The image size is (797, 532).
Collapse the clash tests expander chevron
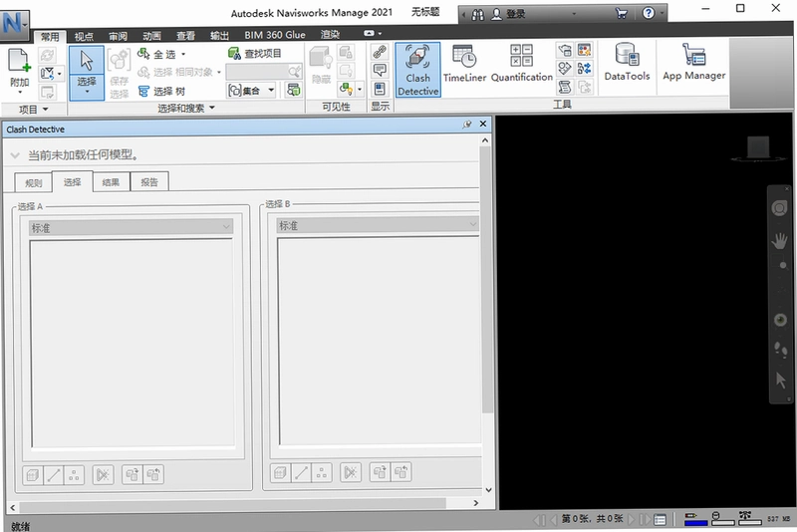[15, 155]
